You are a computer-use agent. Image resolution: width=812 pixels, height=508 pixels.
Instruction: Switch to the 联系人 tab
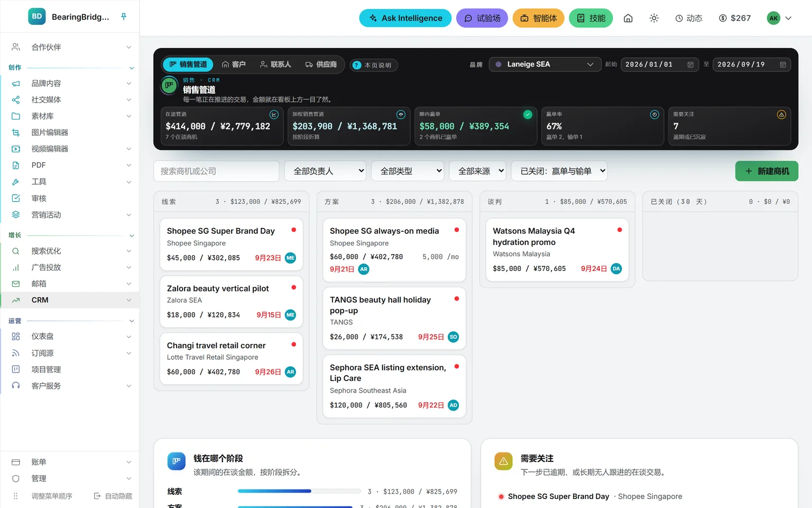[275, 65]
